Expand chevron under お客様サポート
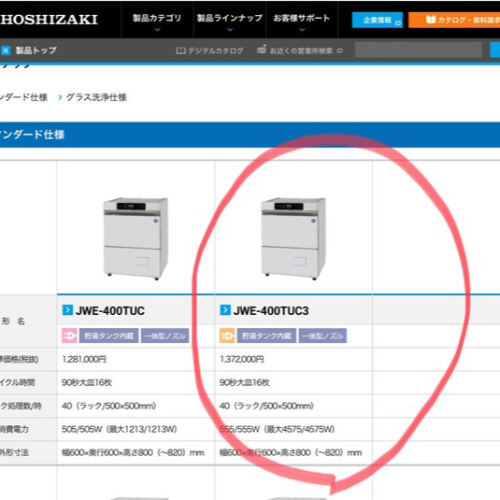Screen dimensions: 500x500 point(302,30)
